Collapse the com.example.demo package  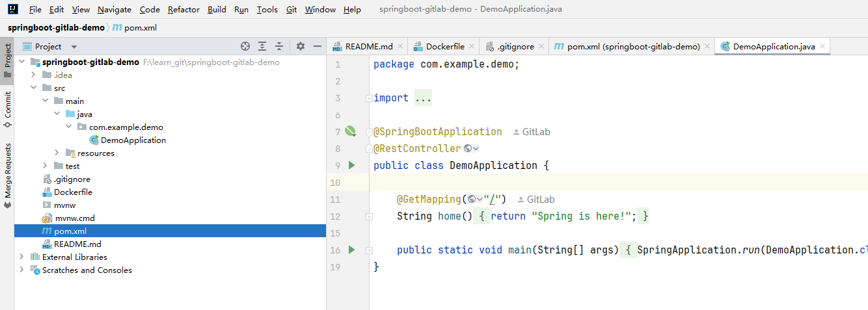[x=68, y=127]
